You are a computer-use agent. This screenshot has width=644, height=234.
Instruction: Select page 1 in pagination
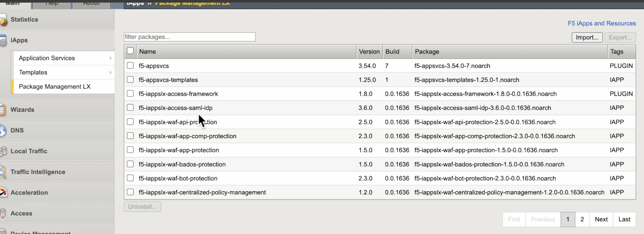pyautogui.click(x=568, y=219)
